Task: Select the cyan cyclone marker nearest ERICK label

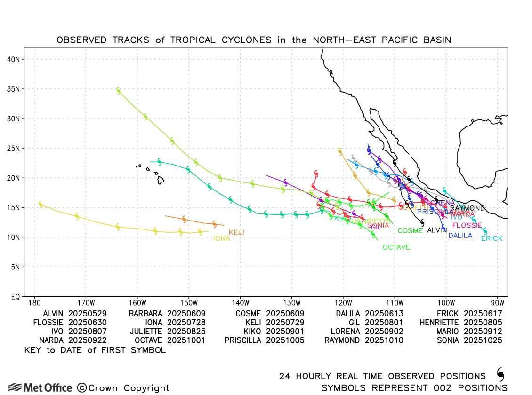Action: [484, 231]
